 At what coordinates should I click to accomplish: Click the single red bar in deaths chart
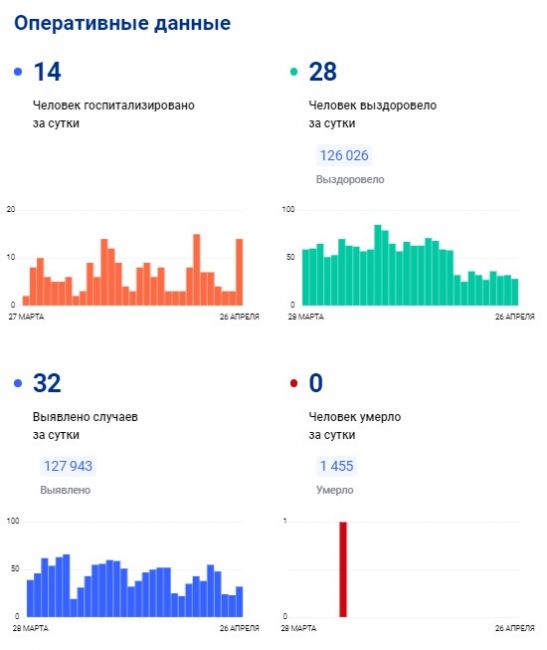[343, 569]
